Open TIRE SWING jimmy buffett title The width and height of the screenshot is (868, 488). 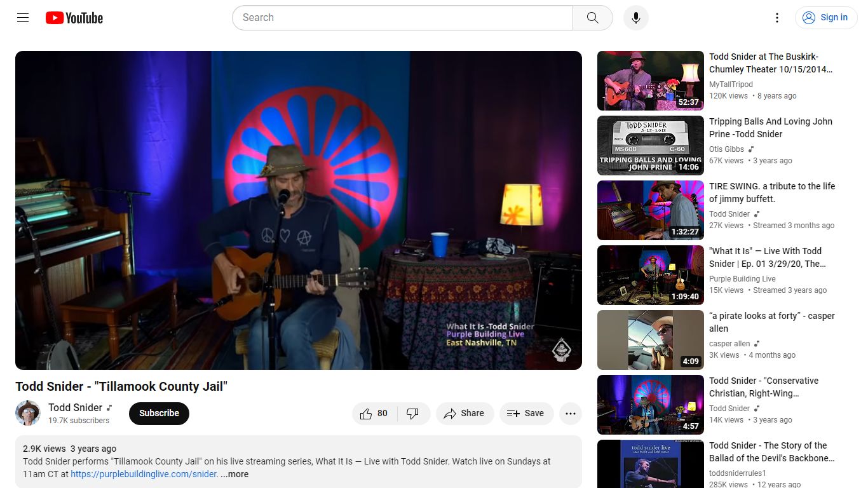[x=772, y=193]
